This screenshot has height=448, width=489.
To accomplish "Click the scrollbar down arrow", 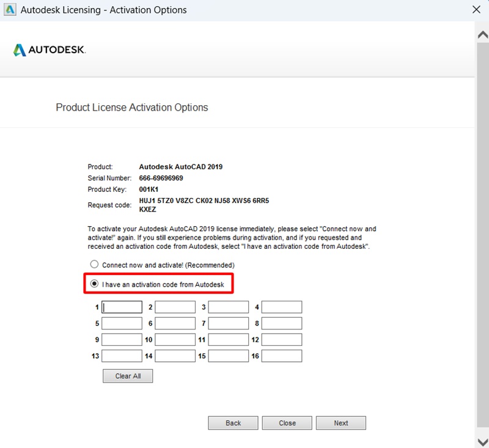I will tap(482, 441).
